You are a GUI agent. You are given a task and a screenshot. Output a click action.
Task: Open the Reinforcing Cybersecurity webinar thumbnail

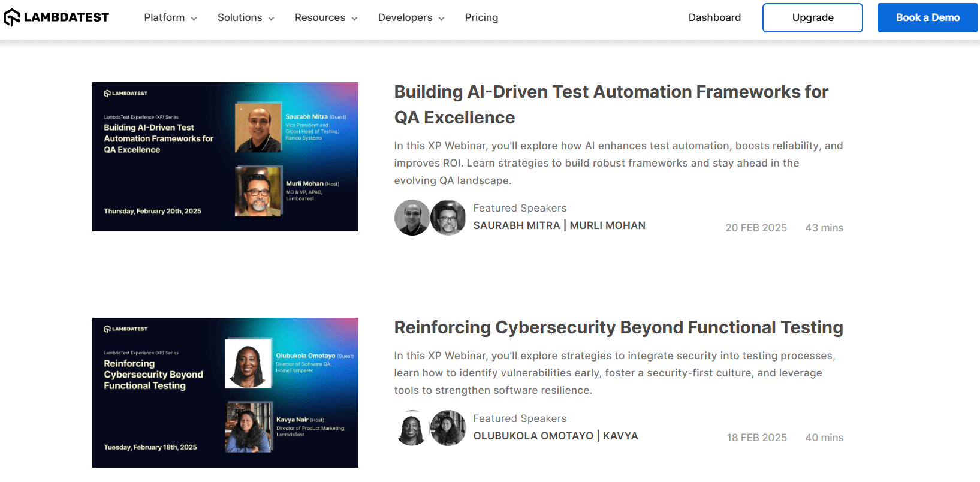(x=225, y=393)
